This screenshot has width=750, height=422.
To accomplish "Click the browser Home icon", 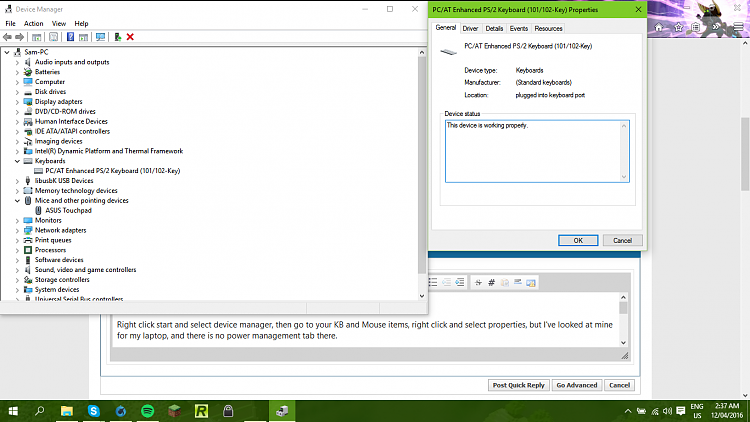I will click(659, 27).
